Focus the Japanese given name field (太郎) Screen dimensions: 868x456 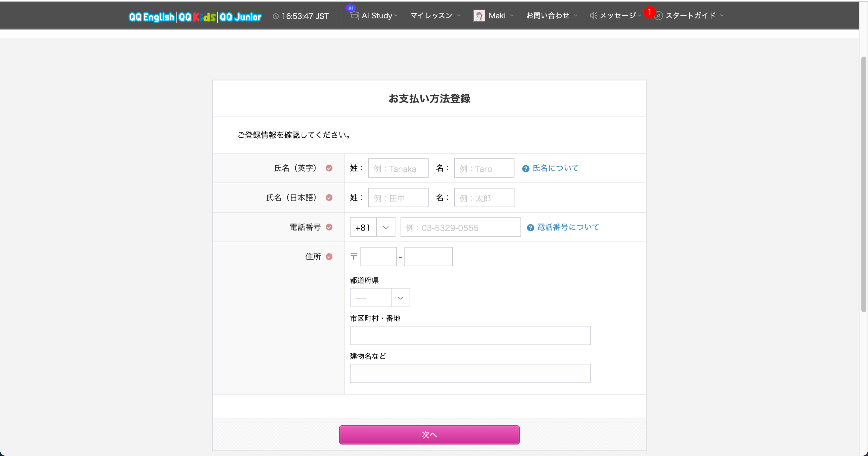484,198
